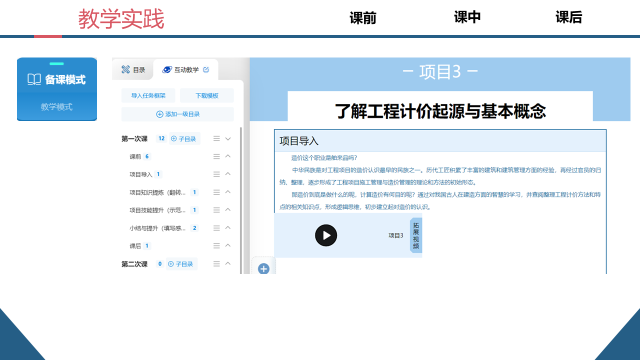This screenshot has width=640, height=360.
Task: Open drag-handle menu icon for 第一次课
Action: pyautogui.click(x=216, y=139)
